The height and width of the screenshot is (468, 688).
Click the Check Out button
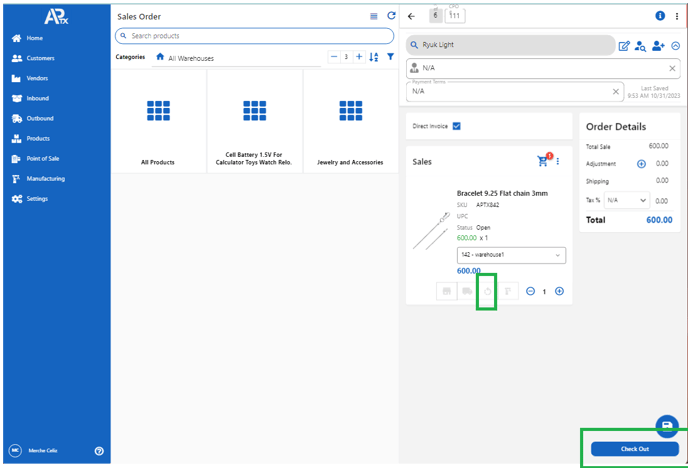point(635,449)
